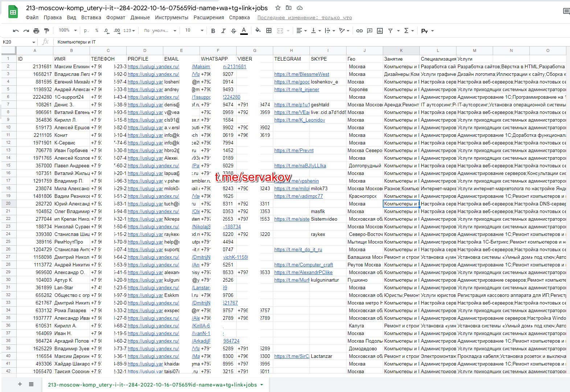Click the redo arrow icon

(x=26, y=31)
